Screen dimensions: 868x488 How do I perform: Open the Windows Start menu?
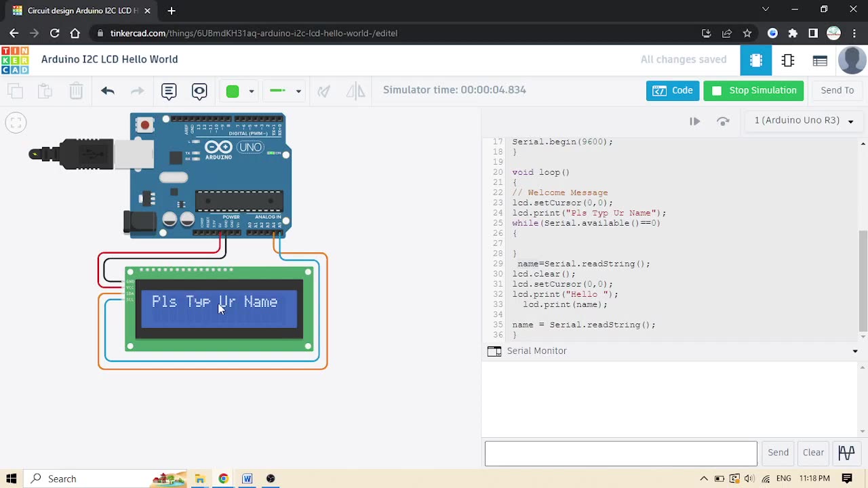[12, 479]
